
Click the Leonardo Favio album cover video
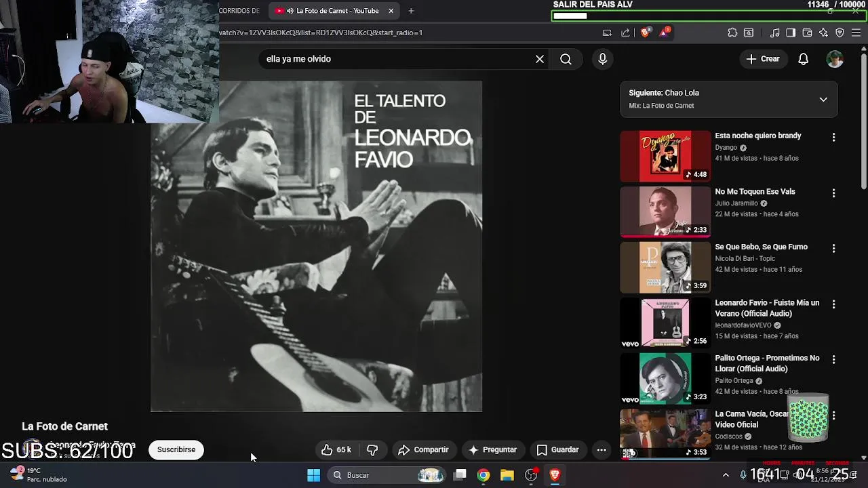coord(317,247)
